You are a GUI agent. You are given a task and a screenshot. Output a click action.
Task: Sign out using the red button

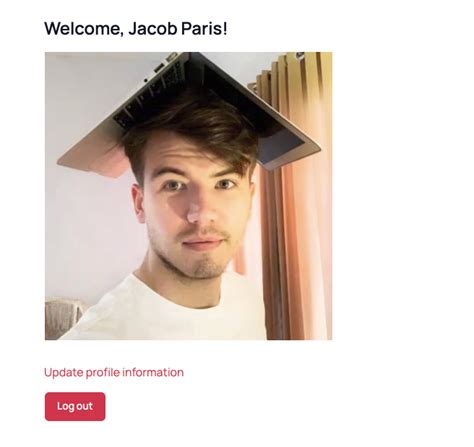click(x=75, y=406)
